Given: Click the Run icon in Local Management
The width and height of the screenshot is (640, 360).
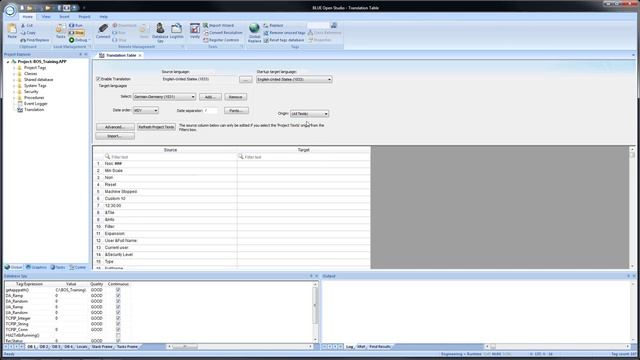Looking at the screenshot, I should point(71,26).
